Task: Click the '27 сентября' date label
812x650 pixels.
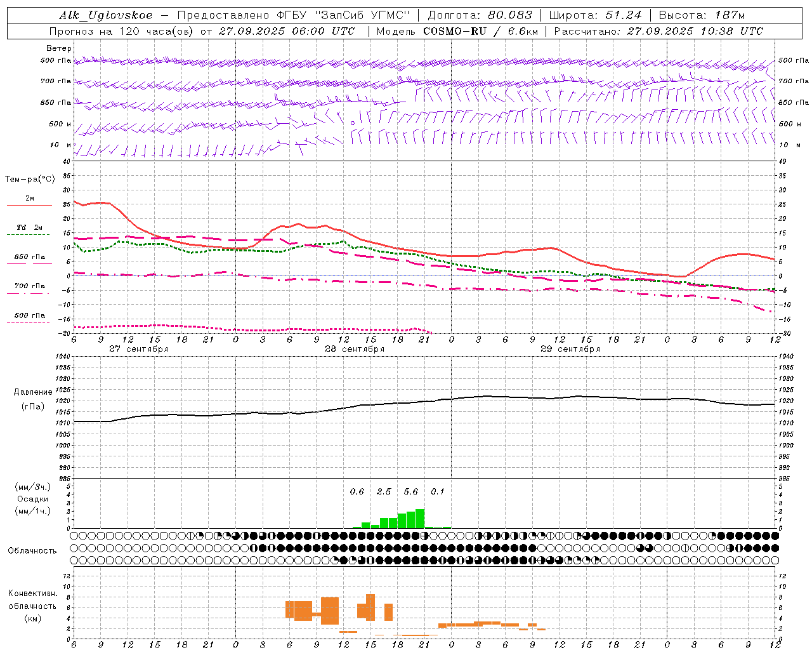Action: coord(138,349)
